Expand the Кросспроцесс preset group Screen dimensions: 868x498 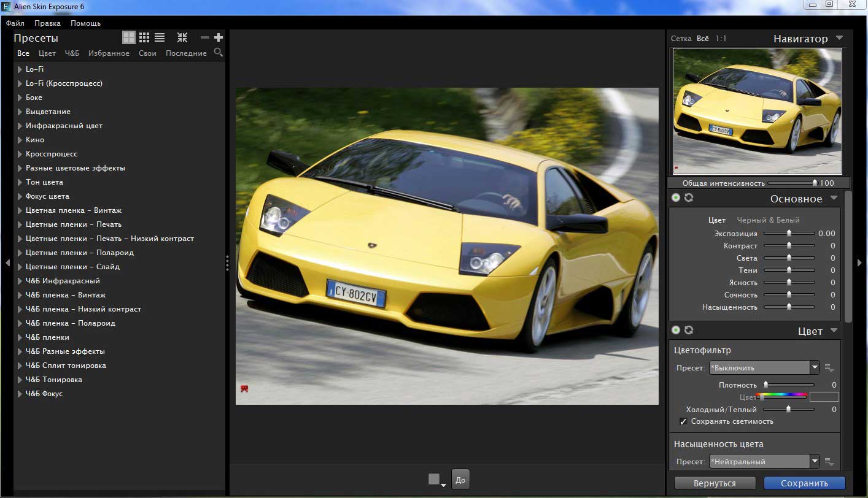click(x=20, y=154)
